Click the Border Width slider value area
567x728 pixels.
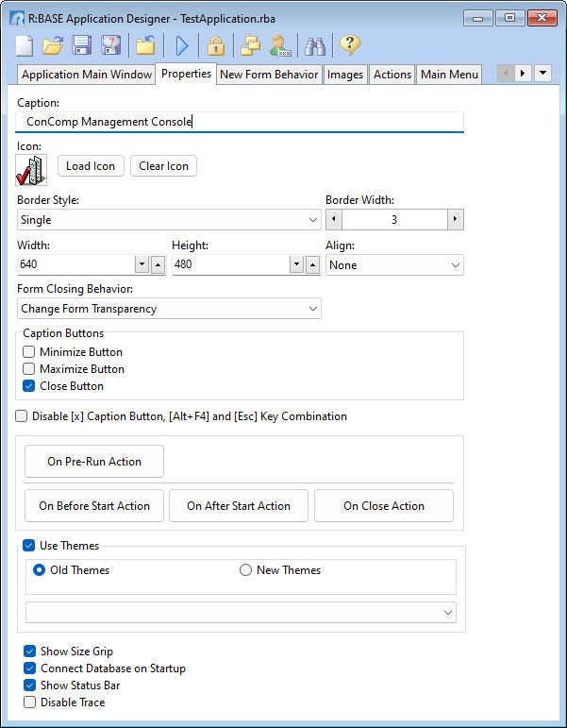(394, 219)
